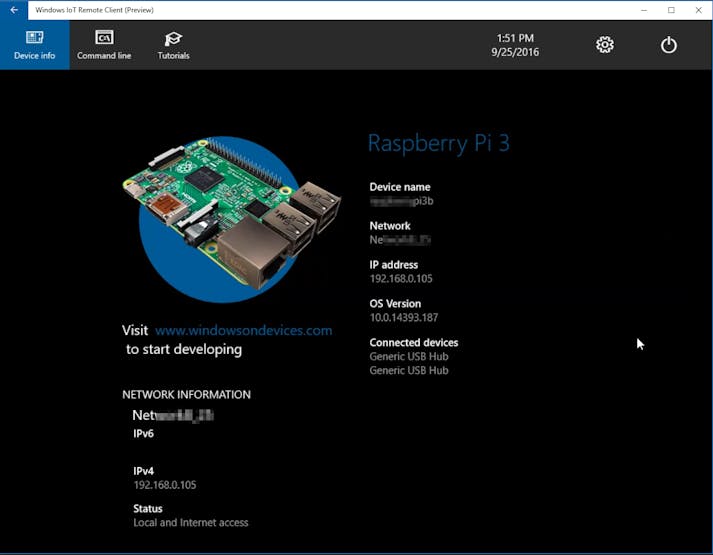Click the Device name label
This screenshot has width=713, height=555.
coord(400,187)
